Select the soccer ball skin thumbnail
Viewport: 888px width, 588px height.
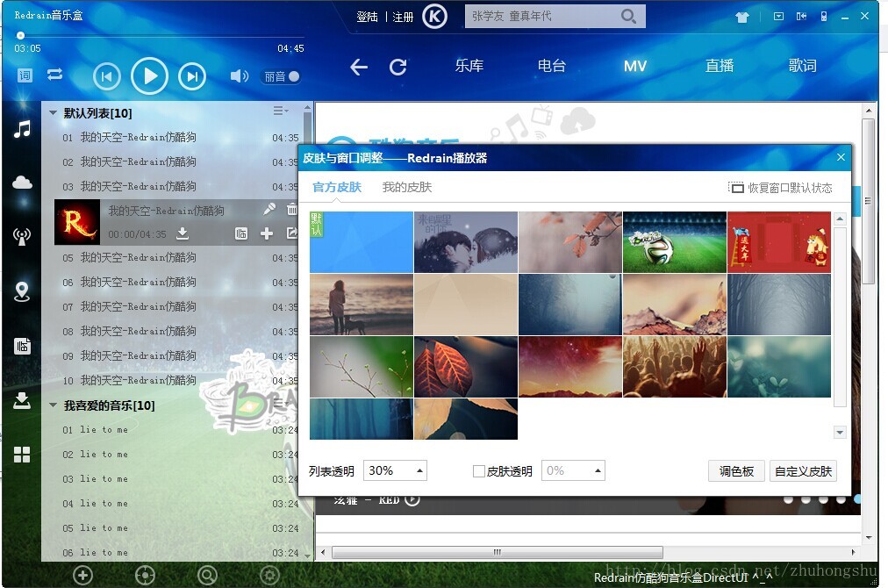[675, 242]
